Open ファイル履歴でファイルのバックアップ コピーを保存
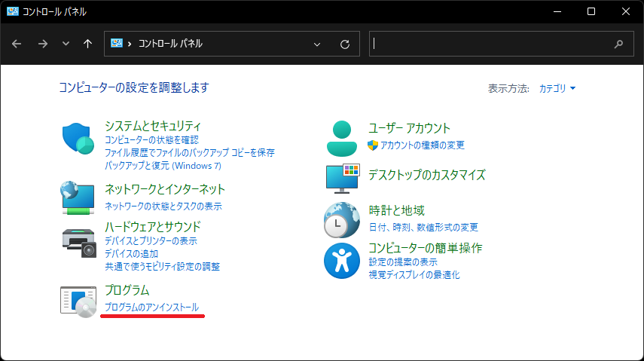Image resolution: width=644 pixels, height=361 pixels. tap(189, 152)
